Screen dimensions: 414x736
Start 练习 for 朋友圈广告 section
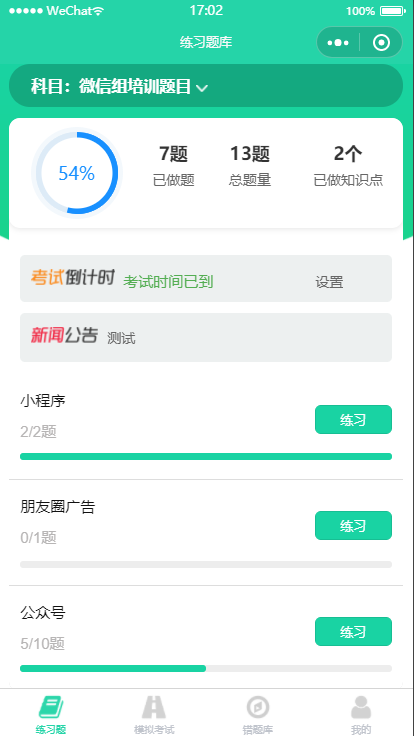tap(353, 526)
